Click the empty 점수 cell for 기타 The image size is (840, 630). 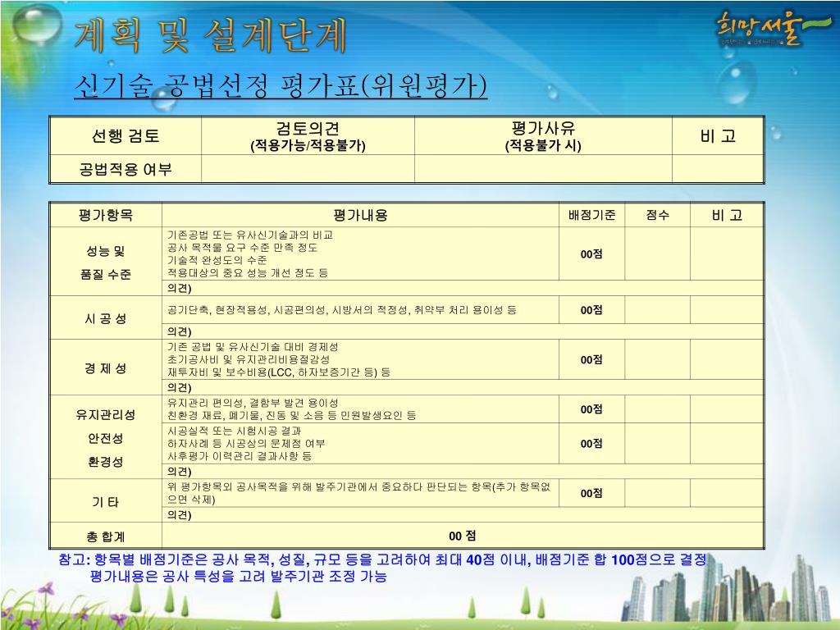pos(657,493)
